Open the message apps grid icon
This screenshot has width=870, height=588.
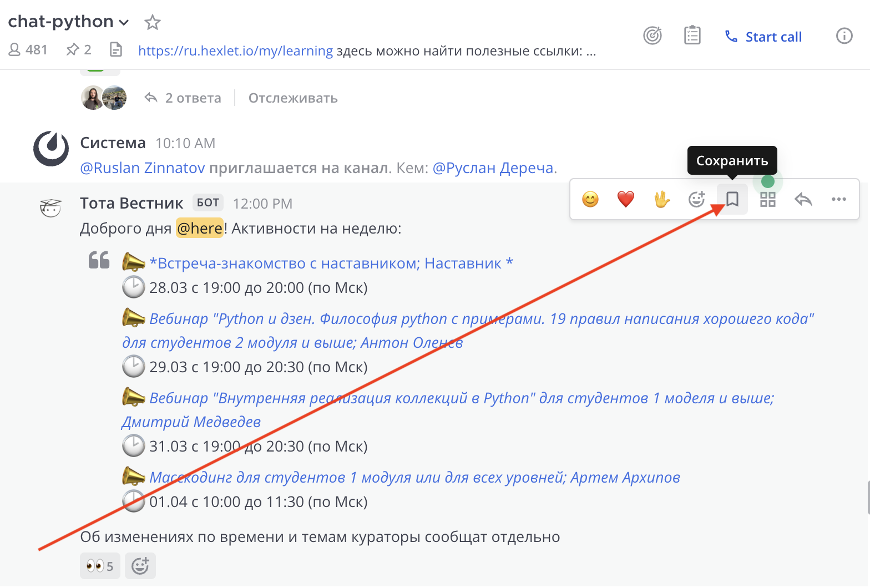click(x=768, y=199)
